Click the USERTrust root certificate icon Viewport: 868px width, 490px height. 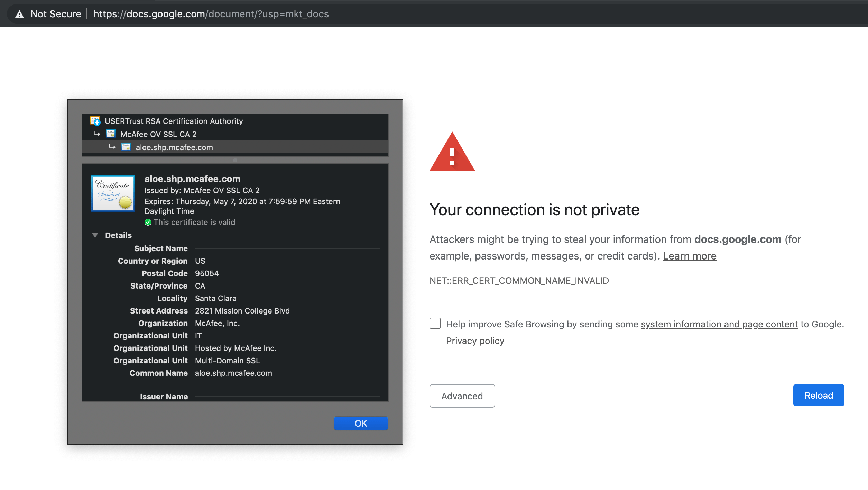coord(95,121)
